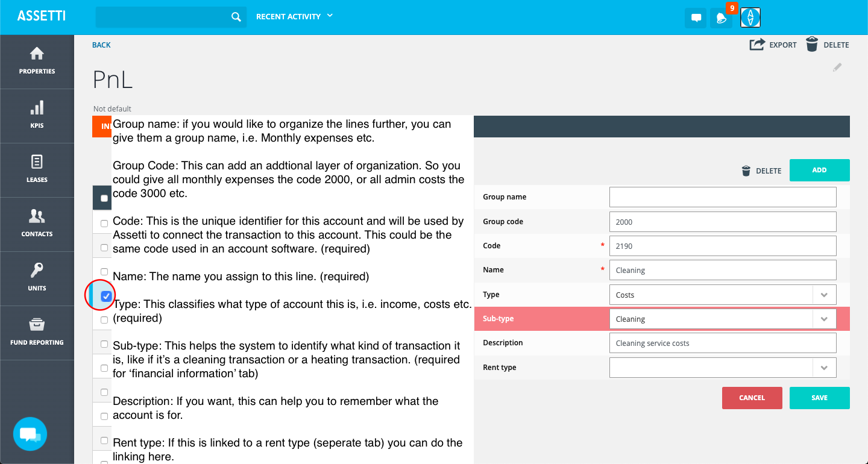This screenshot has width=868, height=464.
Task: Click the Save button
Action: tap(819, 398)
